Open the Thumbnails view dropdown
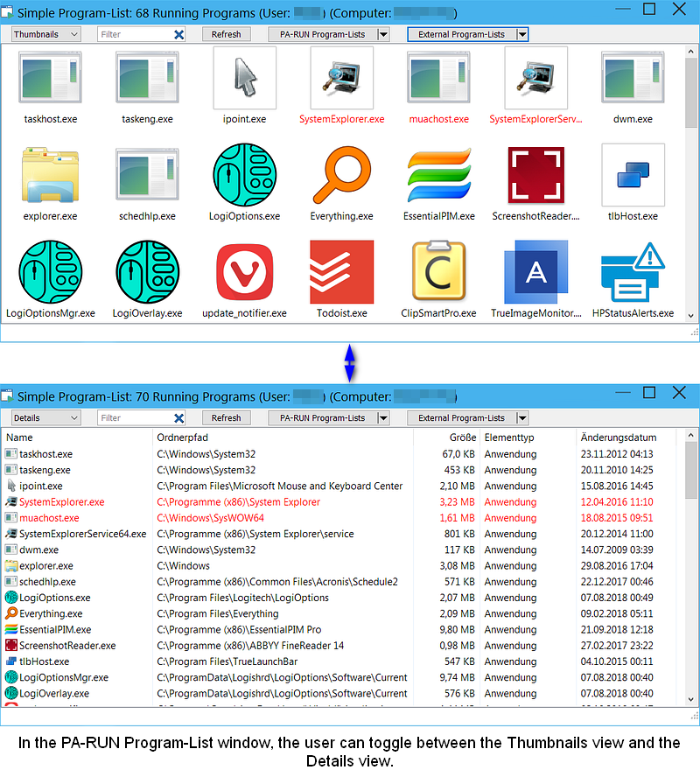This screenshot has width=700, height=777. coord(46,34)
